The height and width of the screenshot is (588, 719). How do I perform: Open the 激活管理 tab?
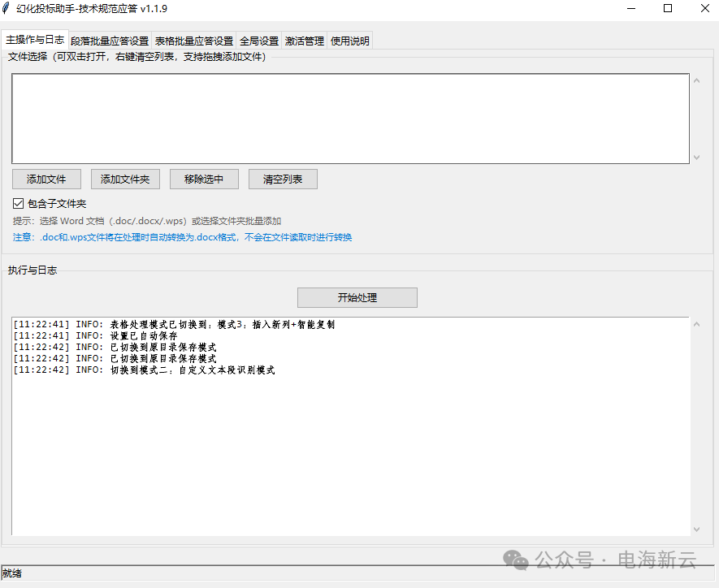coord(305,41)
